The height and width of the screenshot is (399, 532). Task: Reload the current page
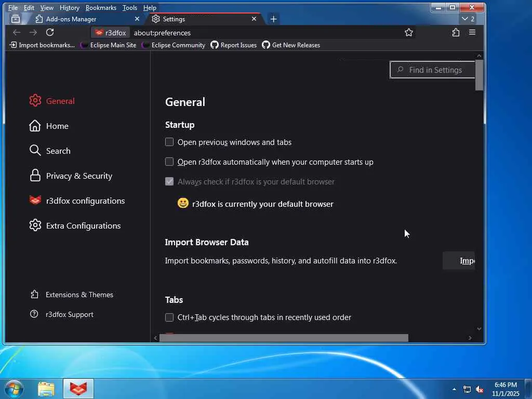(50, 32)
